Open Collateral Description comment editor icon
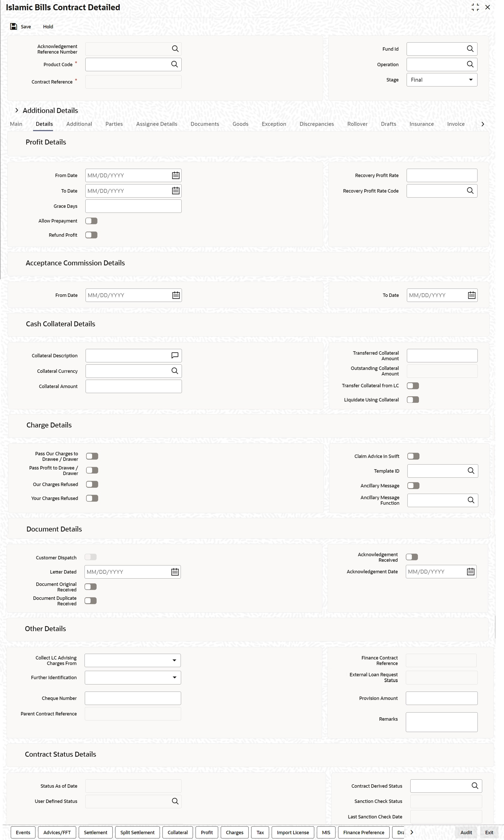504x840 pixels. coord(175,355)
